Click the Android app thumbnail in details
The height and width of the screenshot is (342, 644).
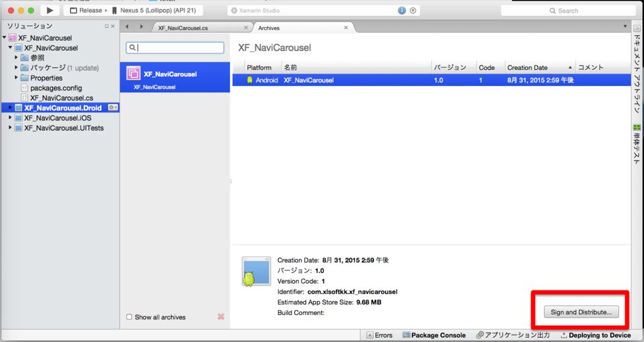point(257,272)
